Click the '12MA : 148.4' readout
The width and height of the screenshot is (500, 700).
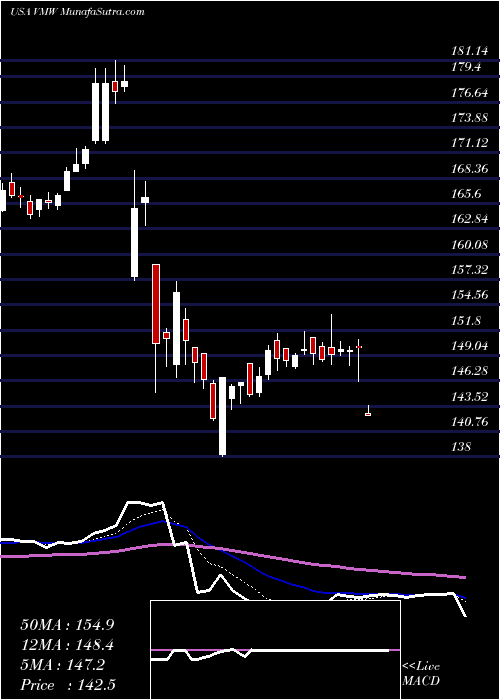[x=67, y=644]
